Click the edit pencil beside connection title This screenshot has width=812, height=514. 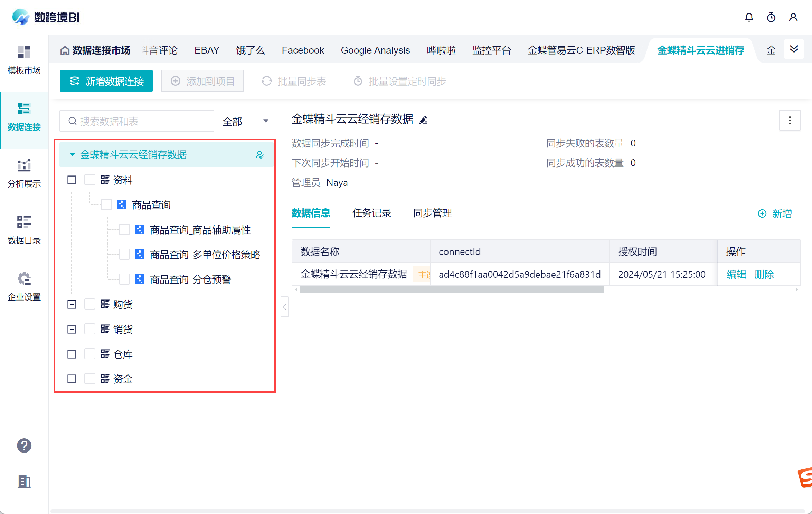[423, 120]
